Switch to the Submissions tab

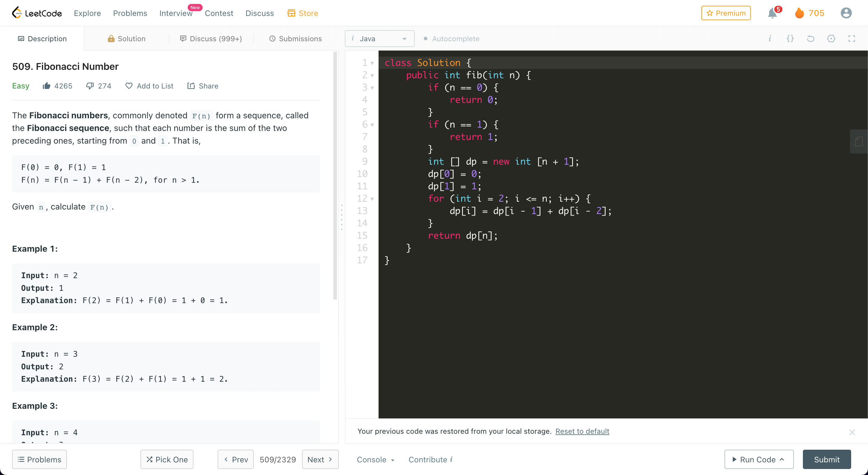pyautogui.click(x=295, y=39)
